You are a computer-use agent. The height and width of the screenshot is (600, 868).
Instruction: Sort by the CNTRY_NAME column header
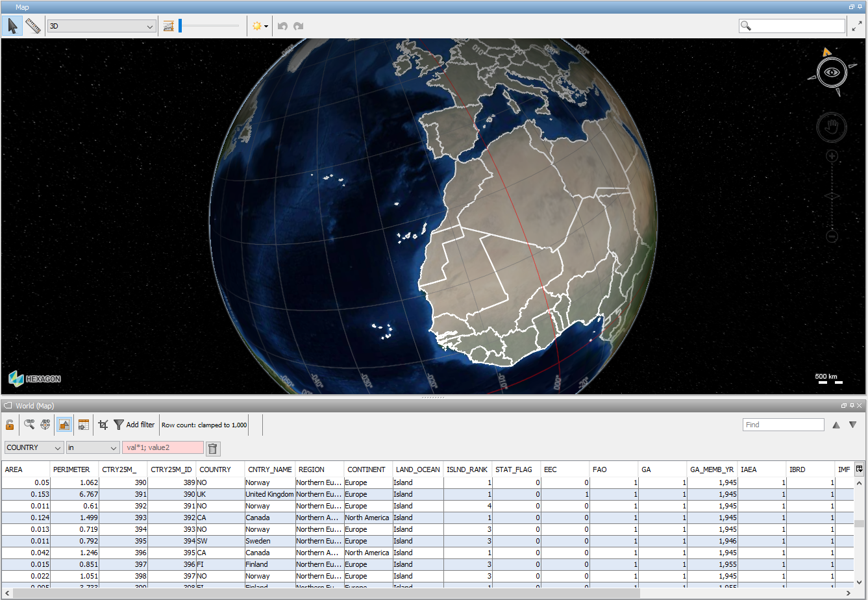[x=269, y=469]
